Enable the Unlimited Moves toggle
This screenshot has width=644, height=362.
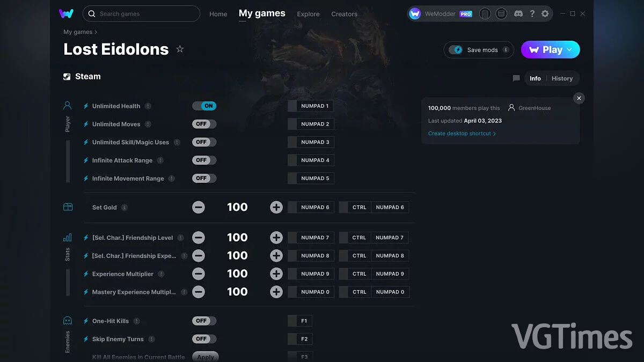pos(204,124)
